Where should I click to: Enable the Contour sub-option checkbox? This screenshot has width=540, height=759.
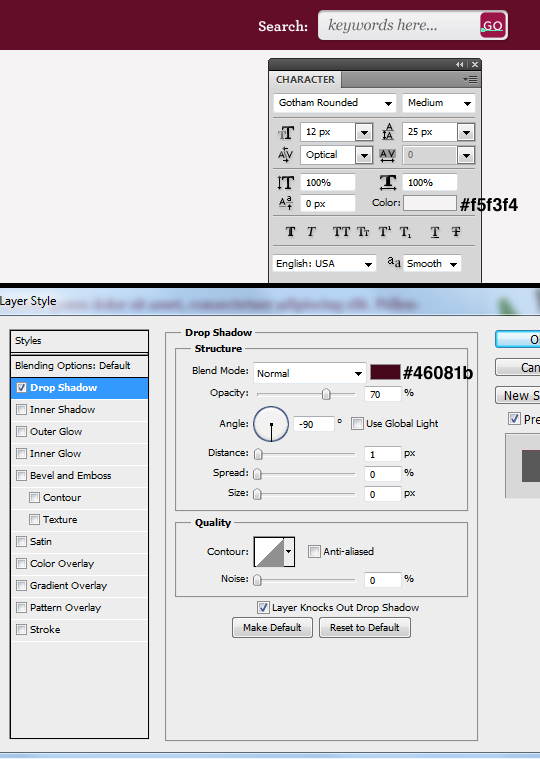34,498
